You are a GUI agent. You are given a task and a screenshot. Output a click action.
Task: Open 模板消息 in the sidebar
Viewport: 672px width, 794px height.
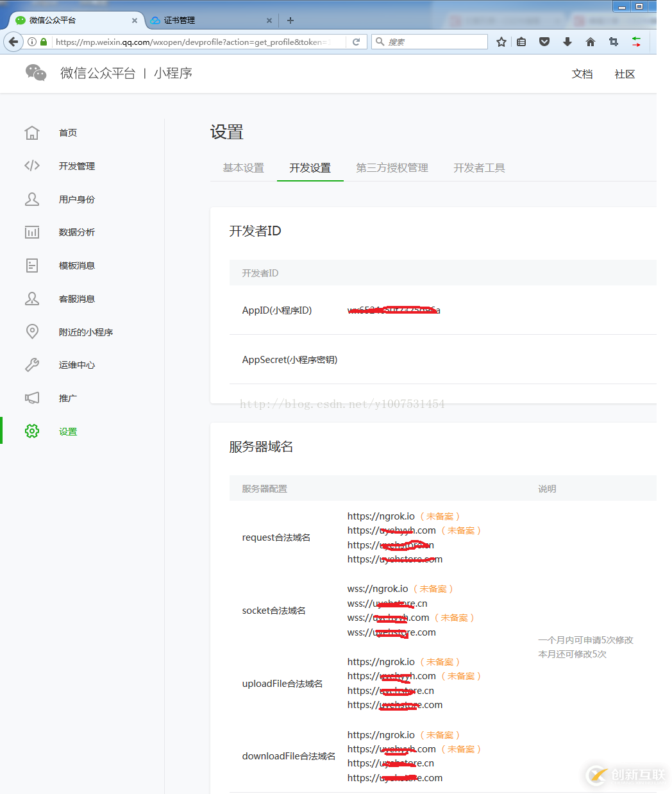click(x=77, y=266)
